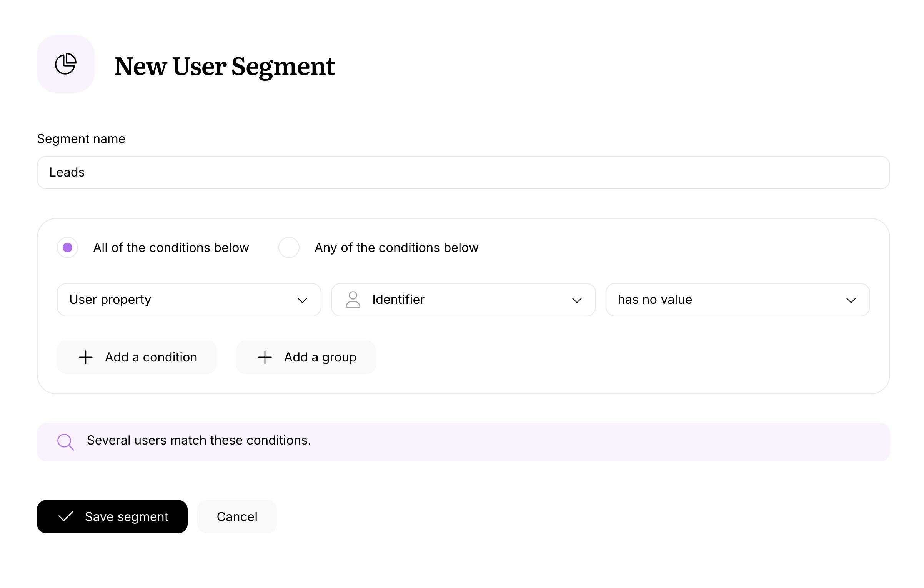Click the pie chart segment icon
This screenshot has height=588, width=924.
(66, 64)
